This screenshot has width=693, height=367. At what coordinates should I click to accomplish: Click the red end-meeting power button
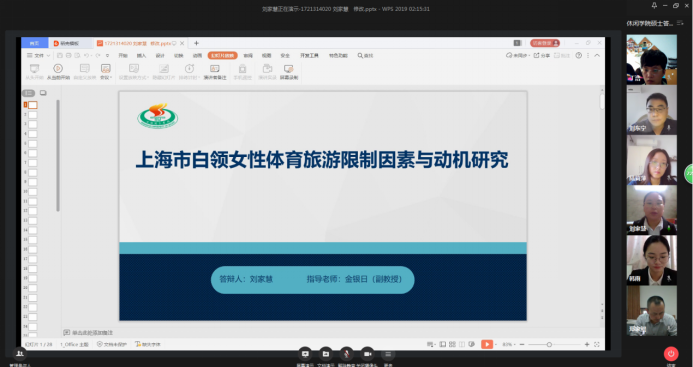coord(671,353)
